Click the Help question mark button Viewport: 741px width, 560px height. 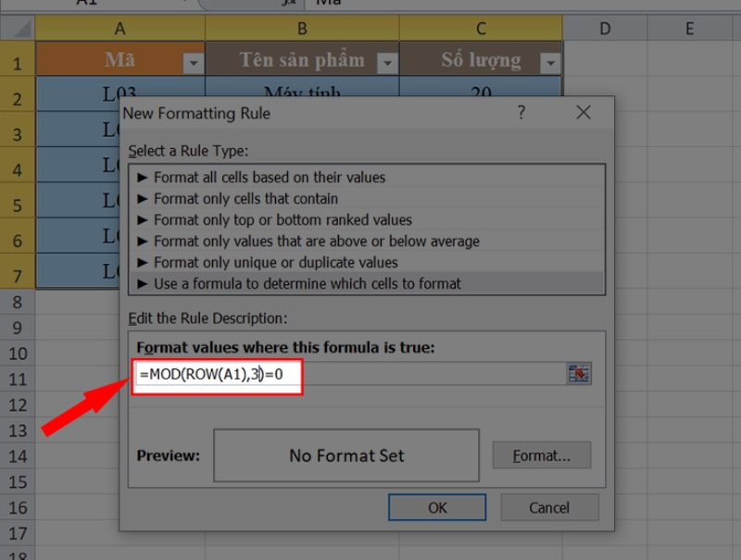[521, 113]
